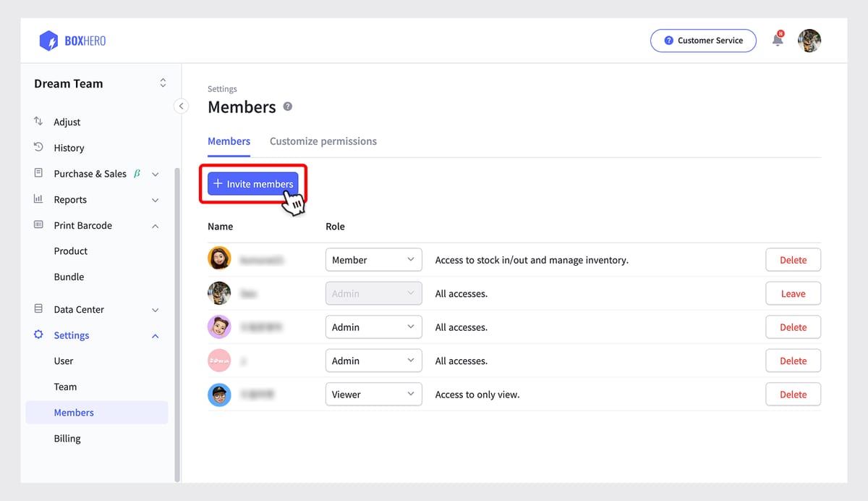Click the Print Barcode icon in sidebar
Viewport: 868px width, 501px height.
39,225
